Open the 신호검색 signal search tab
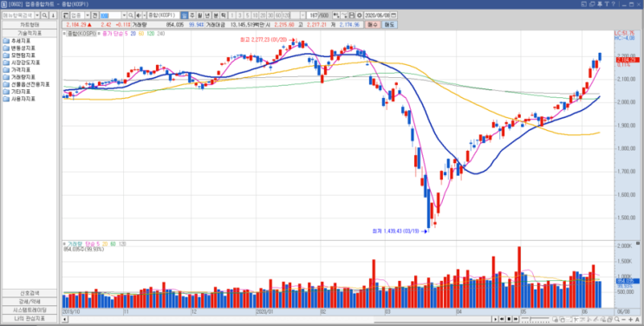Viewport: 644px width, 326px height. [x=29, y=293]
